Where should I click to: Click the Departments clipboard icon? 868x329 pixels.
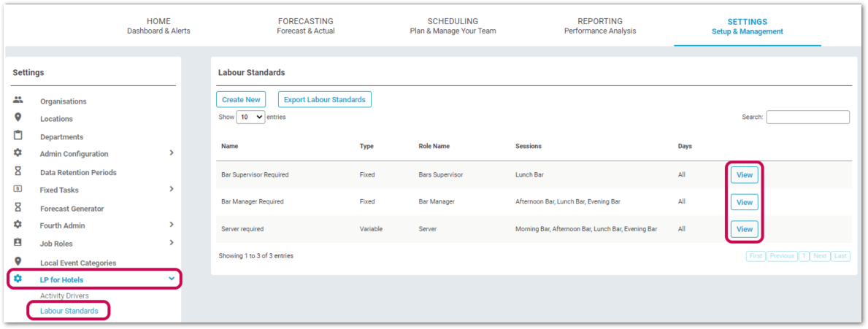tap(18, 135)
